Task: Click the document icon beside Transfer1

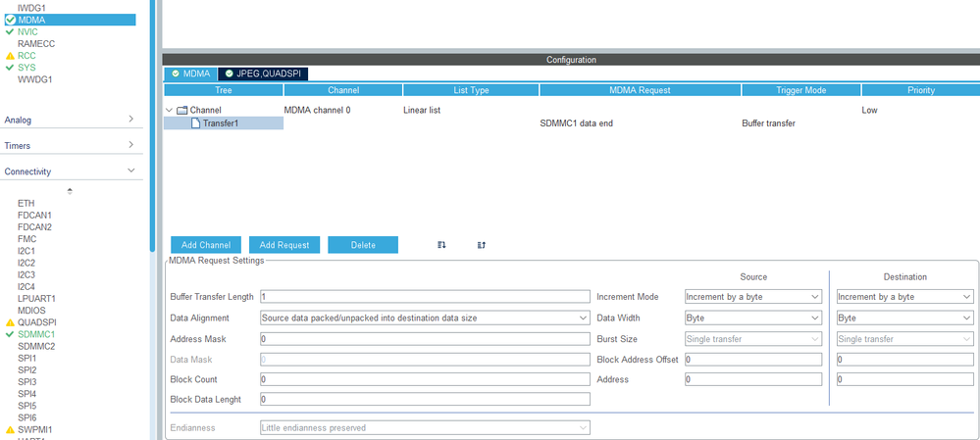Action: click(195, 123)
